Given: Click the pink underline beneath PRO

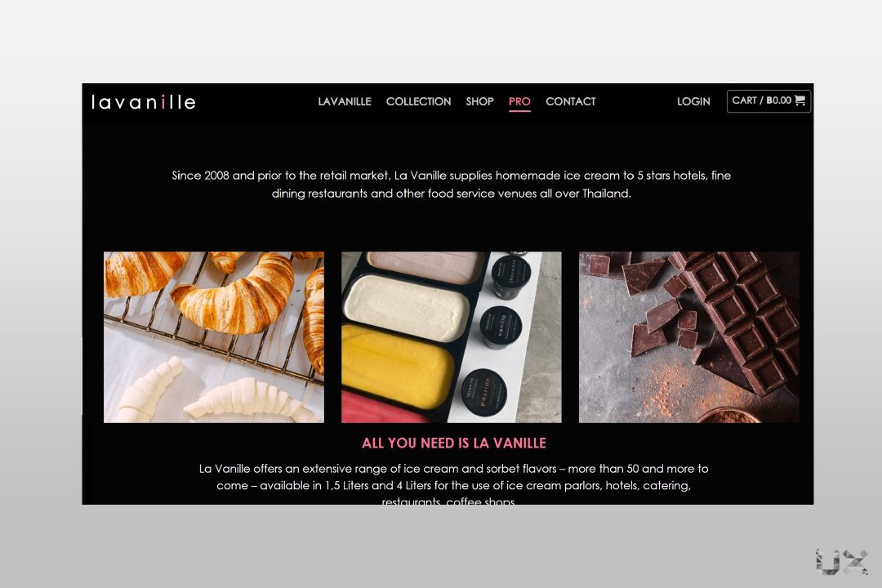Looking at the screenshot, I should (x=519, y=111).
